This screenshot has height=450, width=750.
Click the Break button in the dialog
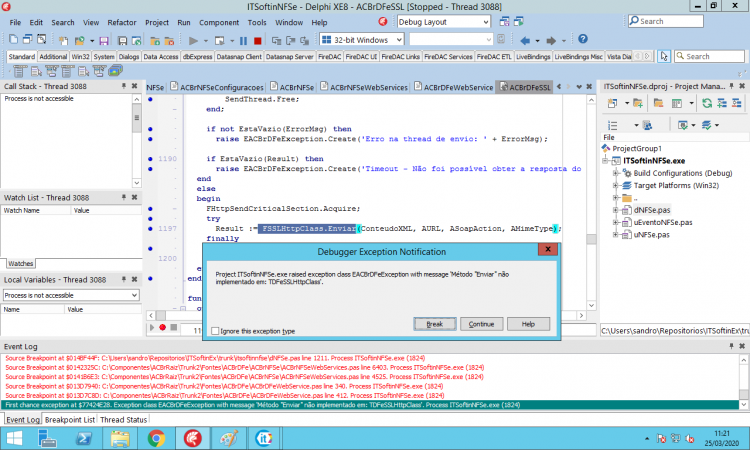tap(434, 324)
